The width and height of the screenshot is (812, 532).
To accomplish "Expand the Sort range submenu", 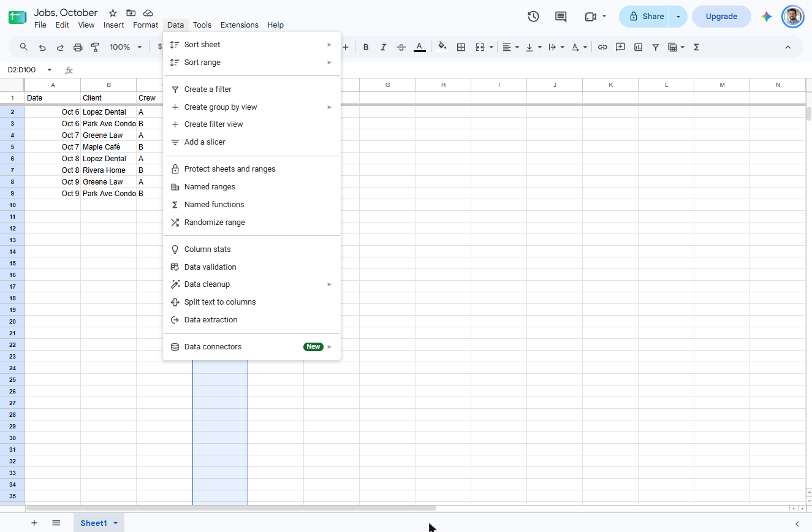I will click(x=252, y=63).
